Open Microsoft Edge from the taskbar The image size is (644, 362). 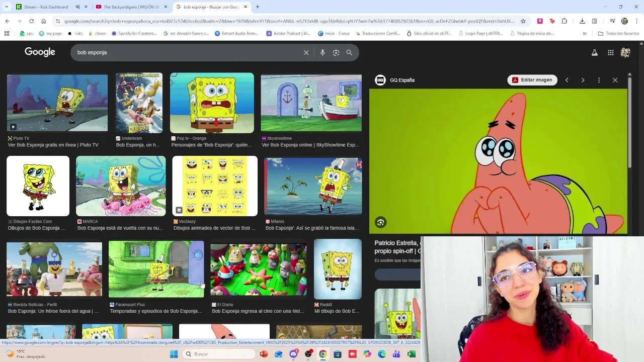(x=382, y=354)
